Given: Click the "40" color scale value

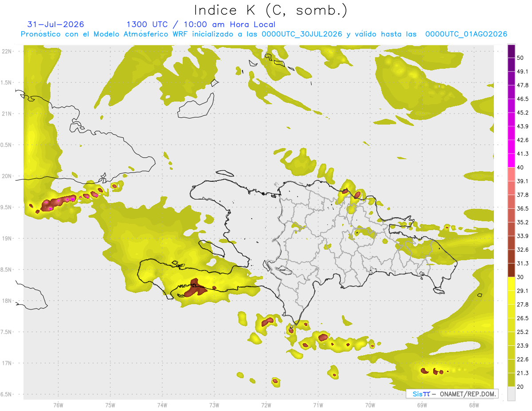Looking at the screenshot, I should pyautogui.click(x=520, y=168).
